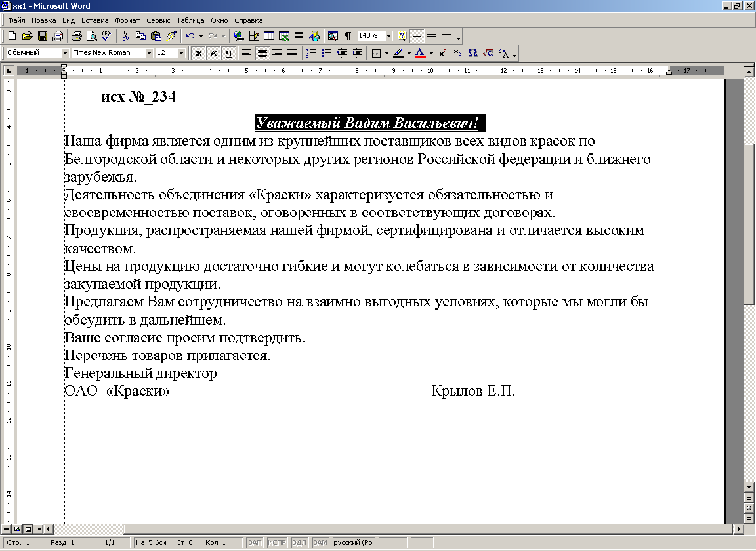Apply highlight marker color
This screenshot has width=756, height=551.
coord(398,53)
